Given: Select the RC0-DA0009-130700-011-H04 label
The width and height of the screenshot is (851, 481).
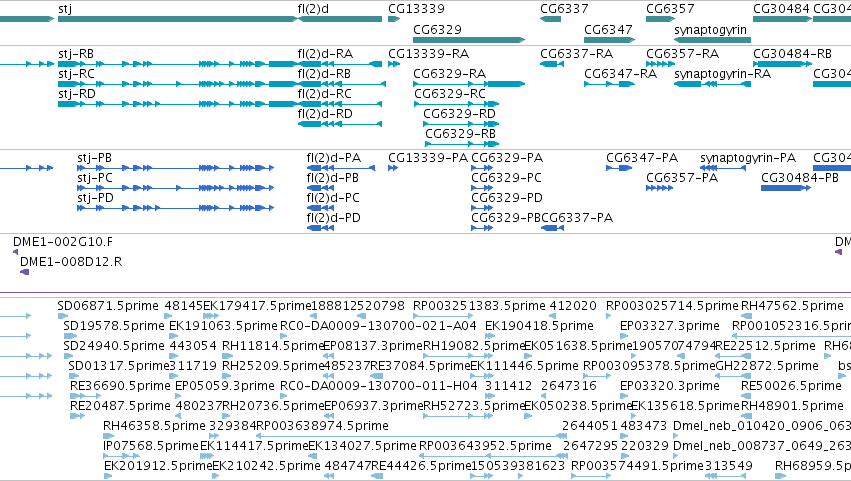Looking at the screenshot, I should point(379,387).
